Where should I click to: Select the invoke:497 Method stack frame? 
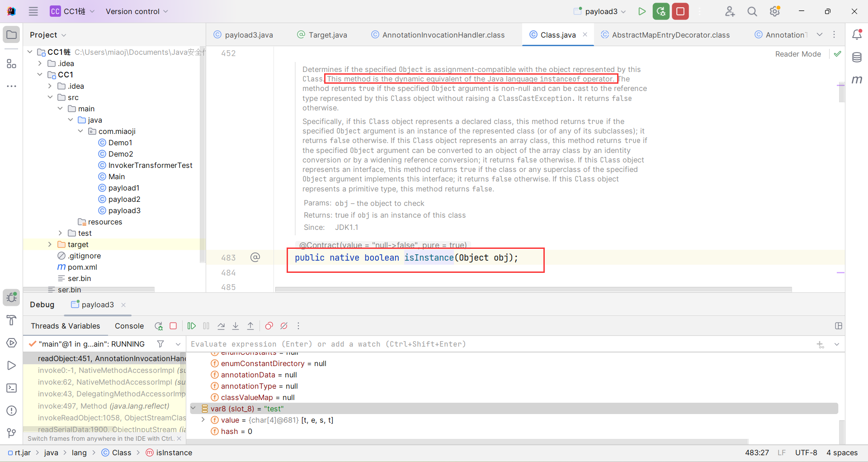104,406
